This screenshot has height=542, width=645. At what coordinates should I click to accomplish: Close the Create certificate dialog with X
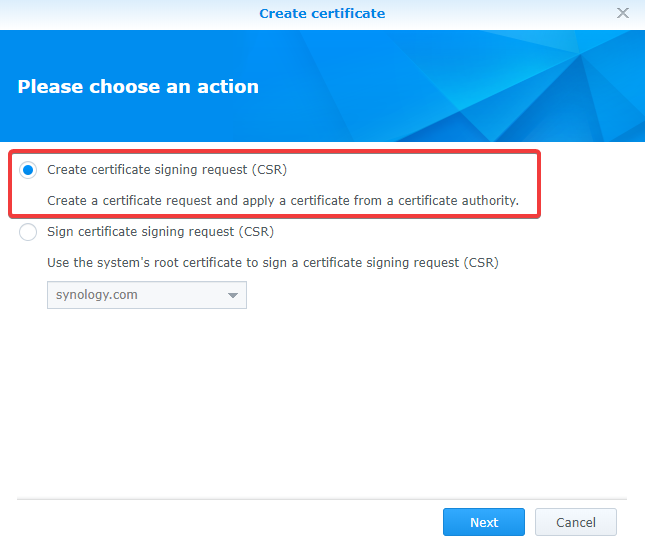coord(623,13)
